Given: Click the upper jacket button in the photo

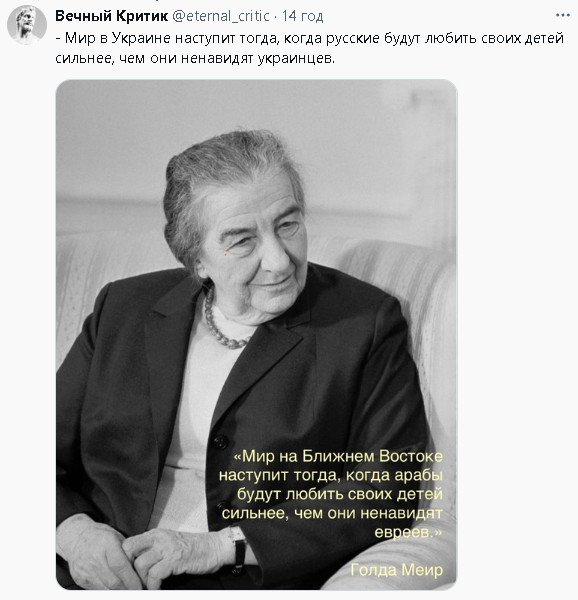Looking at the screenshot, I should (221, 442).
